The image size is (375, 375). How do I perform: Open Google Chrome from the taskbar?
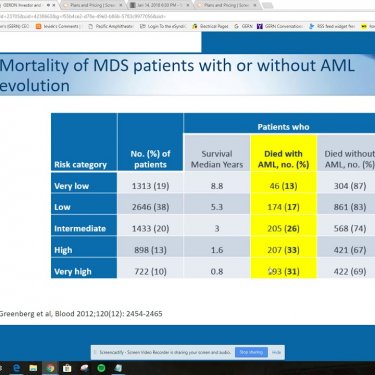(x=51, y=368)
